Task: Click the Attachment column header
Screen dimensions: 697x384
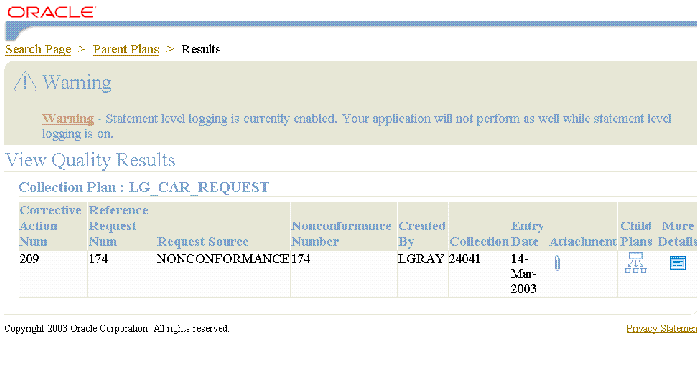Action: [582, 242]
